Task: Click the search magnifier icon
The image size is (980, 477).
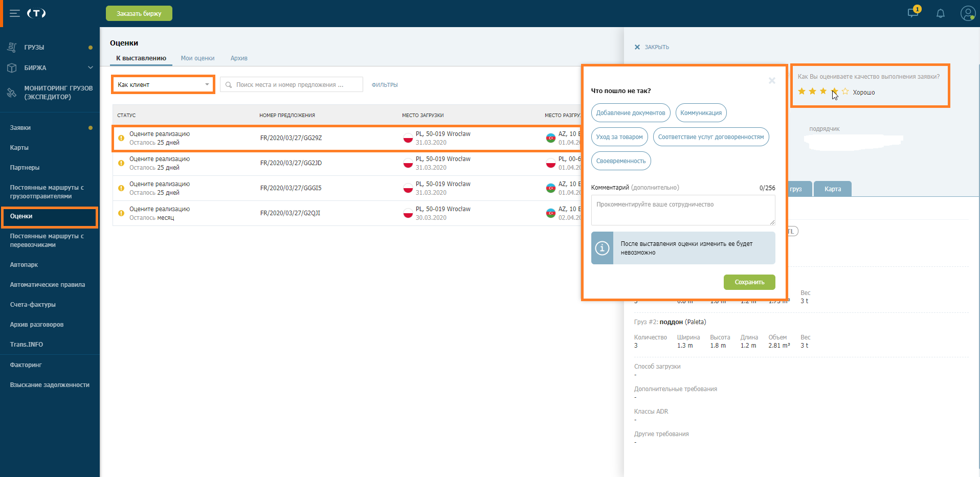Action: 229,85
